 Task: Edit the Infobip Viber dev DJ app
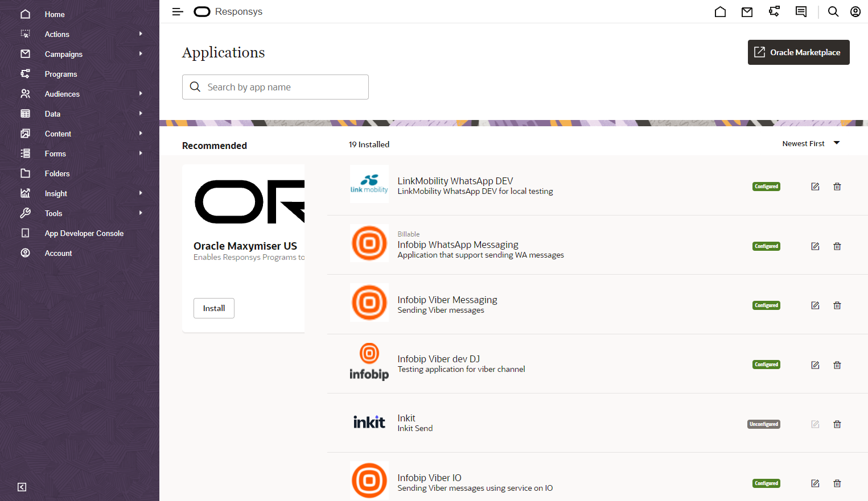coord(815,365)
